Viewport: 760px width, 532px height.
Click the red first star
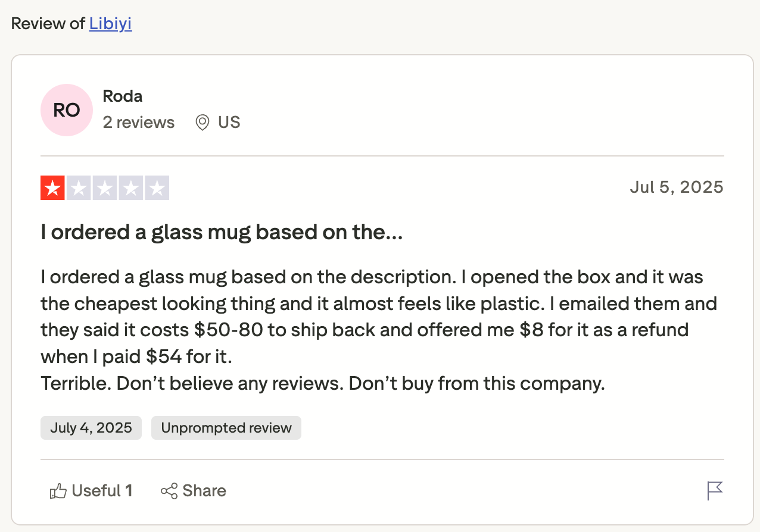click(x=52, y=188)
